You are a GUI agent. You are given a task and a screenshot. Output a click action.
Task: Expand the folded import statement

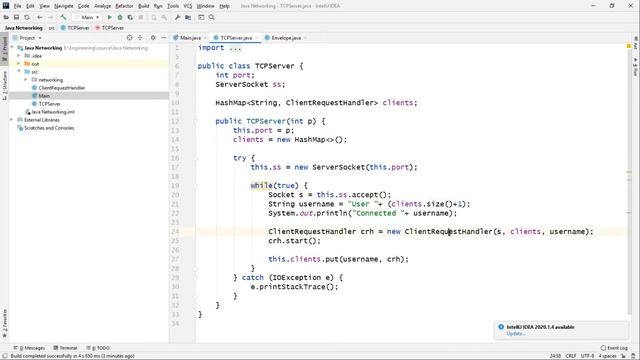tap(235, 48)
